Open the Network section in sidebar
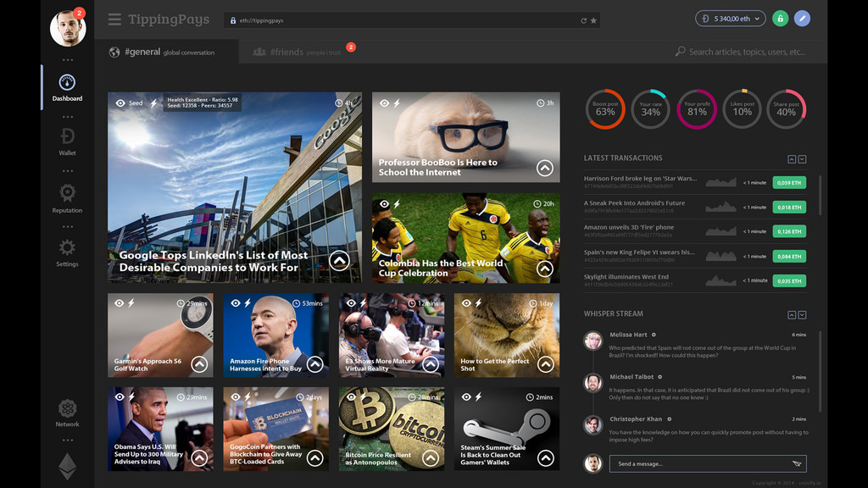This screenshot has width=868, height=488. pyautogui.click(x=68, y=413)
